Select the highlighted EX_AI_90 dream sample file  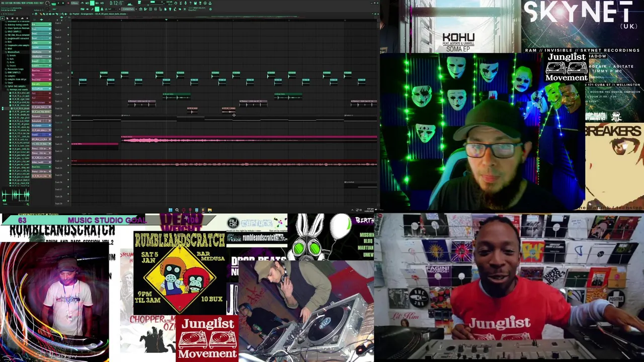click(x=20, y=108)
